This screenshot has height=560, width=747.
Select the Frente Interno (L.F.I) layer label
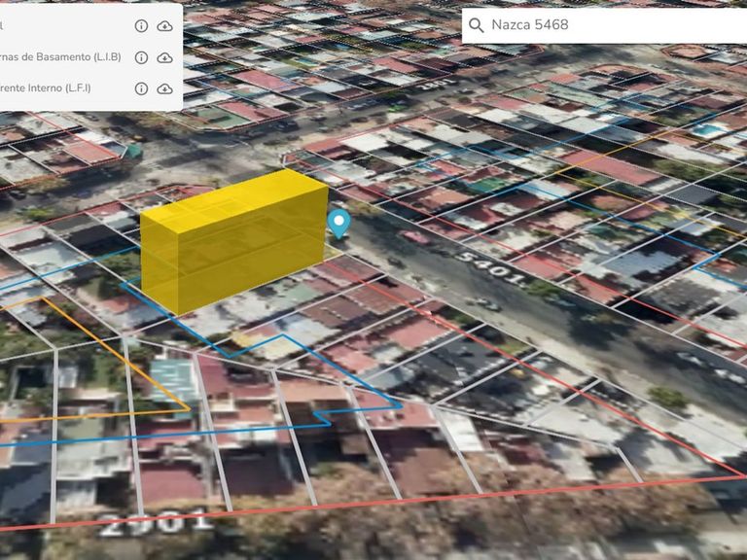[45, 88]
